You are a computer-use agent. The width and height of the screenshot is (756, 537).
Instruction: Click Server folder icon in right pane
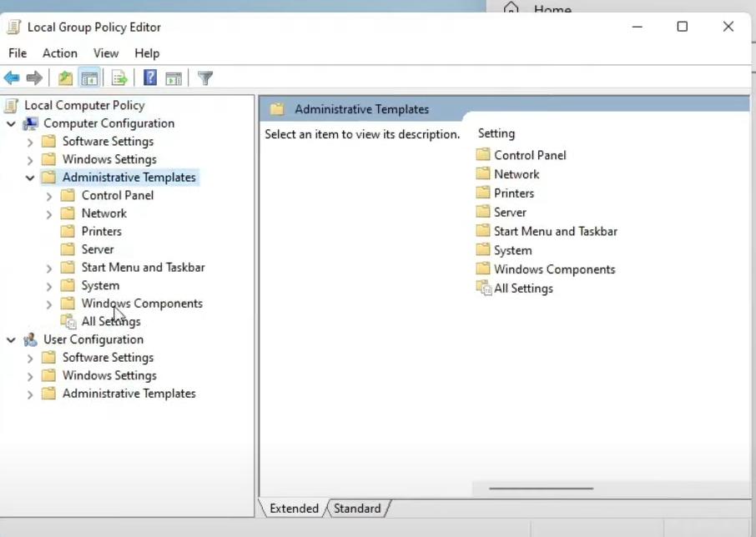(482, 212)
